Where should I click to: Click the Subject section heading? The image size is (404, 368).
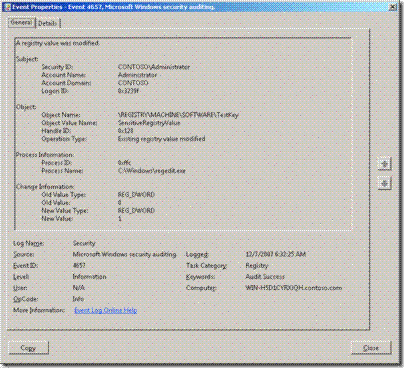click(27, 59)
